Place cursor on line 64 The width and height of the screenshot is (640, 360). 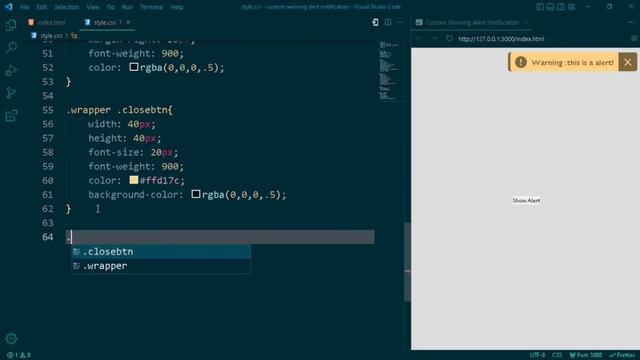point(220,237)
